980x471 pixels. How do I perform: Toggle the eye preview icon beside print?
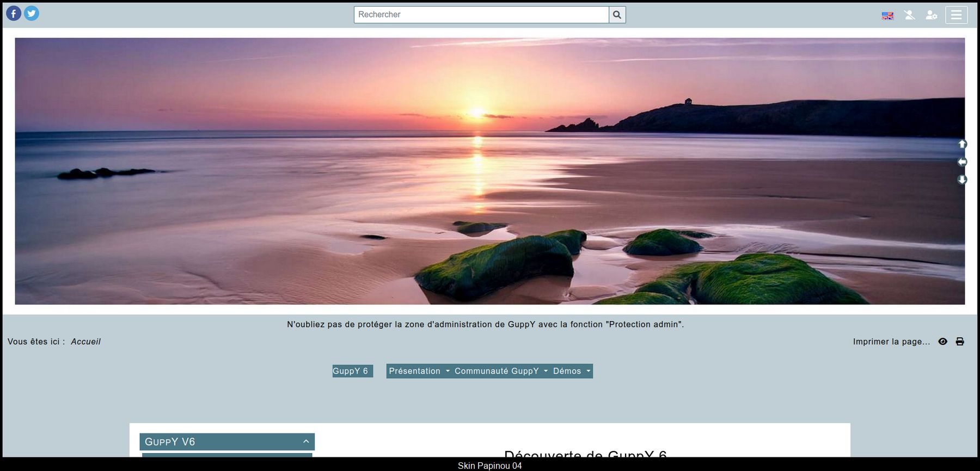tap(943, 342)
